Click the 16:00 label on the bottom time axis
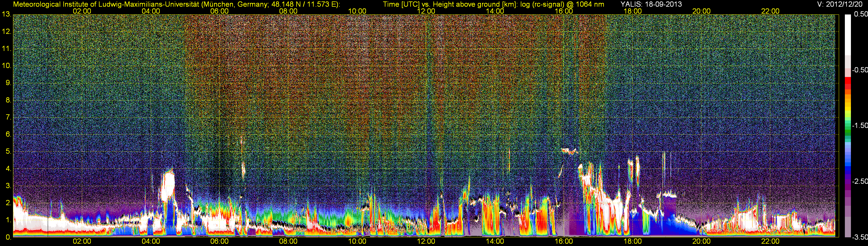Viewport: 868px width, 246px height. (564, 242)
